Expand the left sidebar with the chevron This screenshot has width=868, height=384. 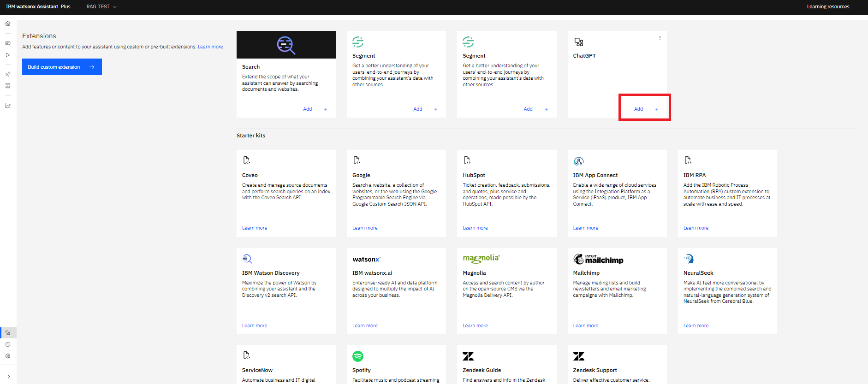pos(8,377)
